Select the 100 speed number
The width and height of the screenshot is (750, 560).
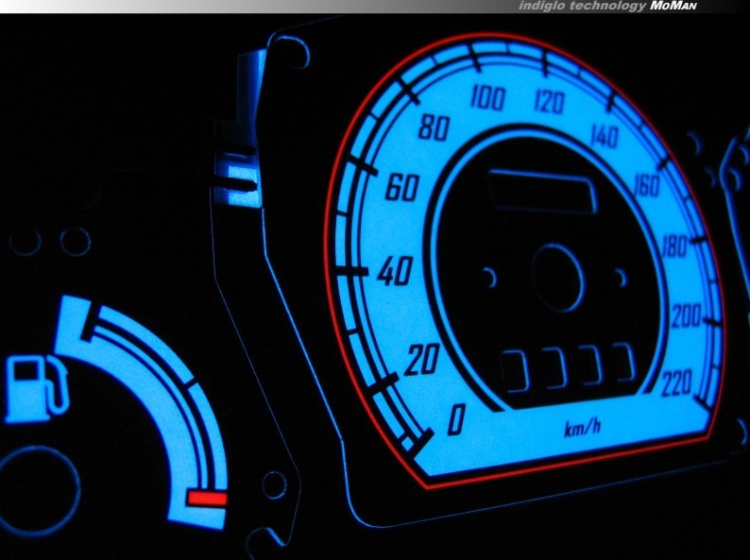tap(487, 98)
